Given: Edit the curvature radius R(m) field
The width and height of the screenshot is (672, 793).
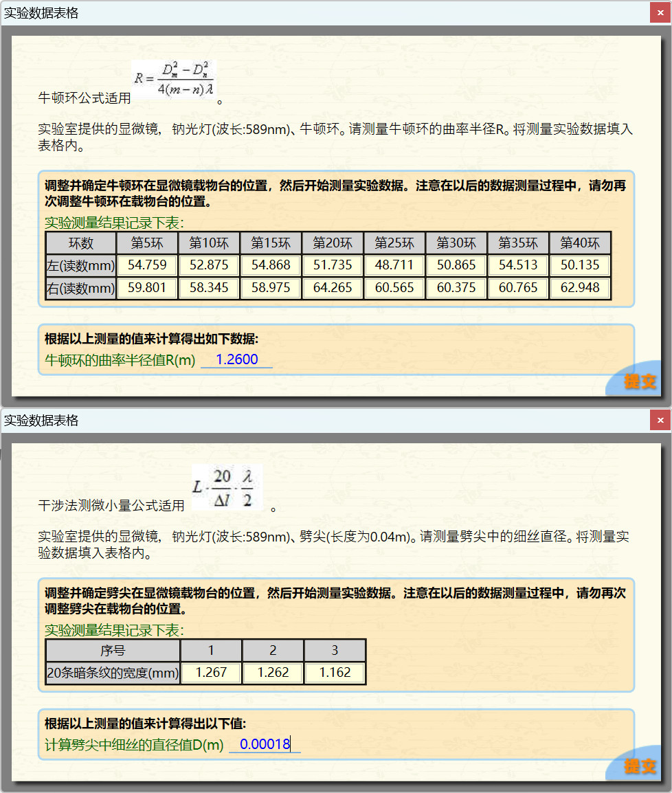Looking at the screenshot, I should pyautogui.click(x=236, y=359).
